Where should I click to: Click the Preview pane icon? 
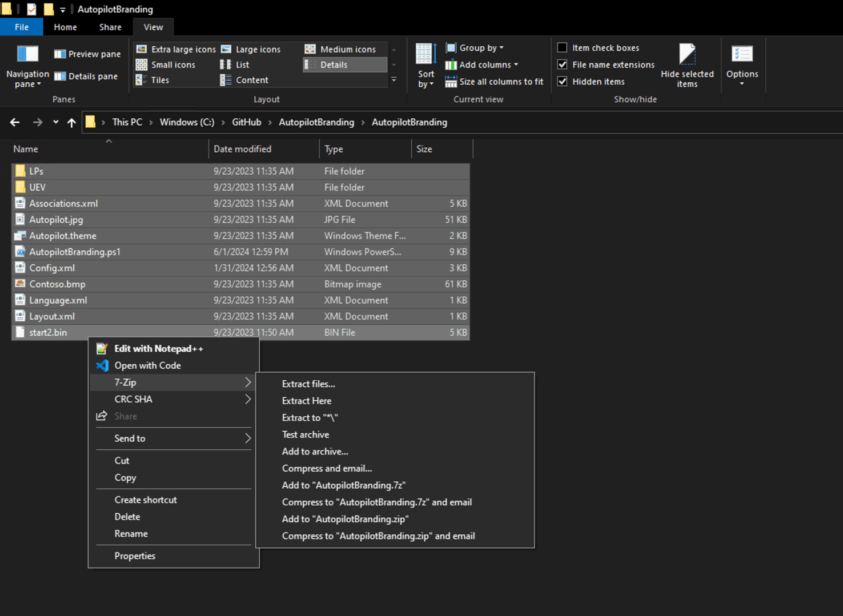click(60, 54)
